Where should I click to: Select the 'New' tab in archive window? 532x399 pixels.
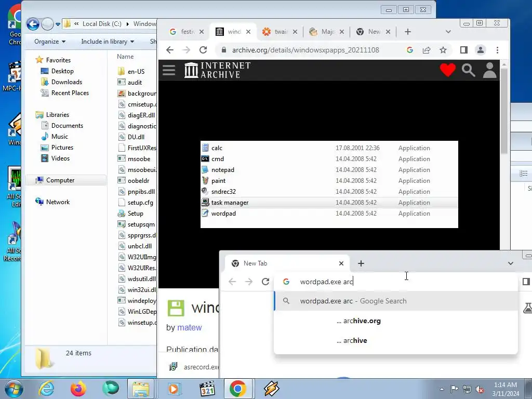coord(373,32)
